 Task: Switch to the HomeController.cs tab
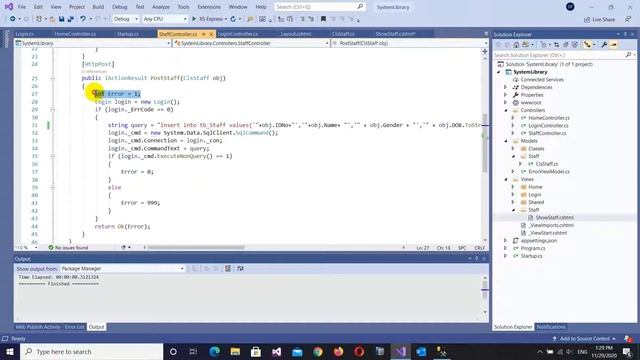click(x=75, y=34)
